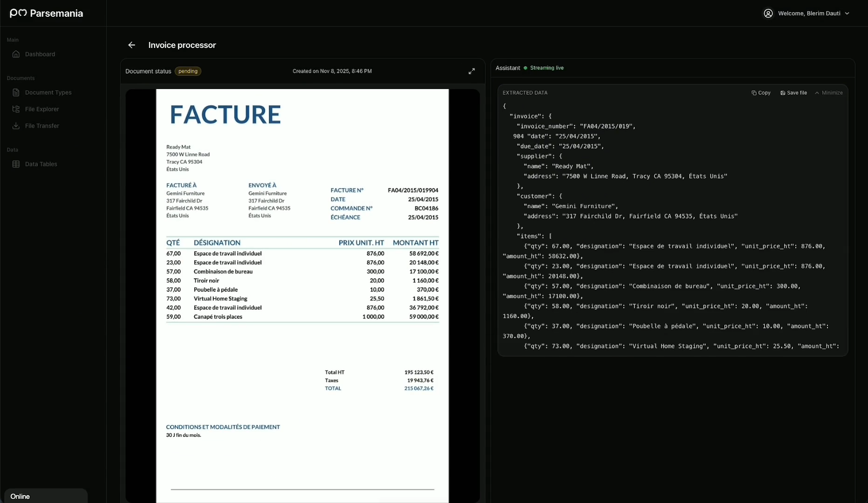Click the Copy icon in Extracted Data
This screenshot has height=503, width=868.
(x=754, y=93)
